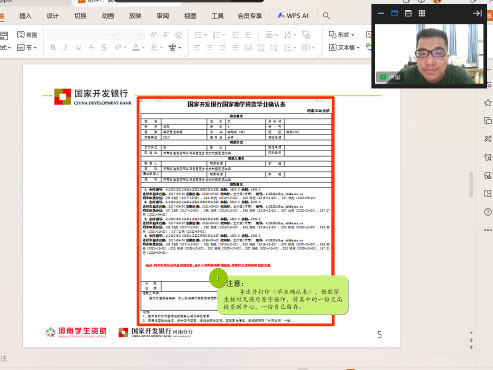Toggle align text left
This screenshot has width=493, height=370.
(197, 48)
